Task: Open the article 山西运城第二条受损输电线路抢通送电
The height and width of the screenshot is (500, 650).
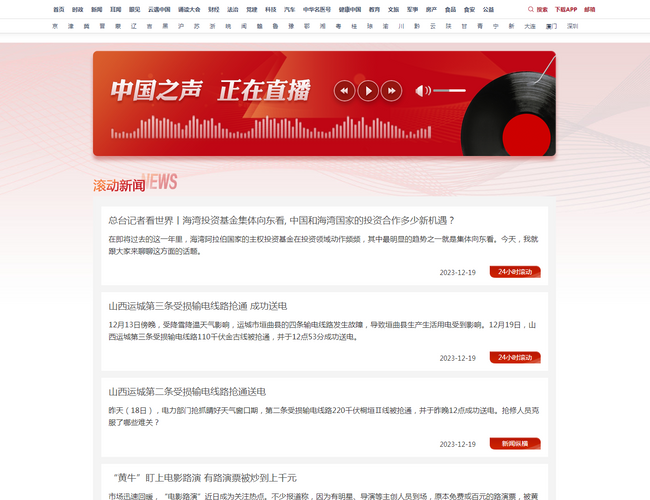Action: (187, 392)
